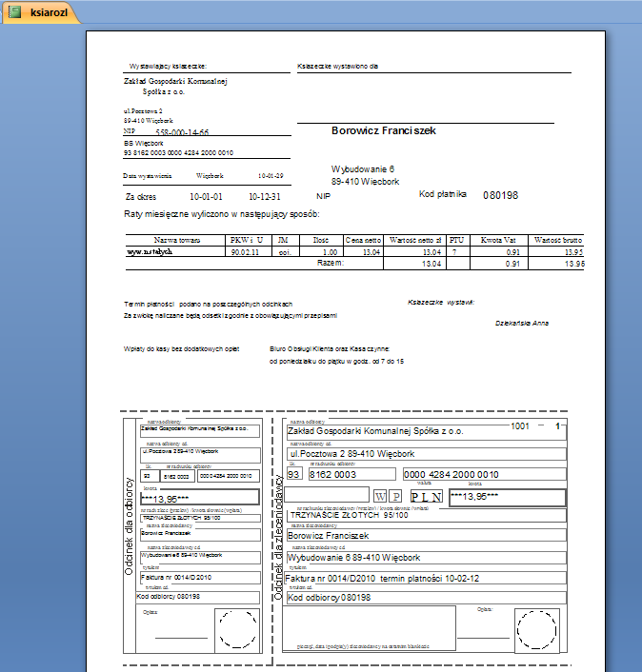Click the 'Razem:' totals label
The width and height of the screenshot is (642, 672).
[x=331, y=263]
